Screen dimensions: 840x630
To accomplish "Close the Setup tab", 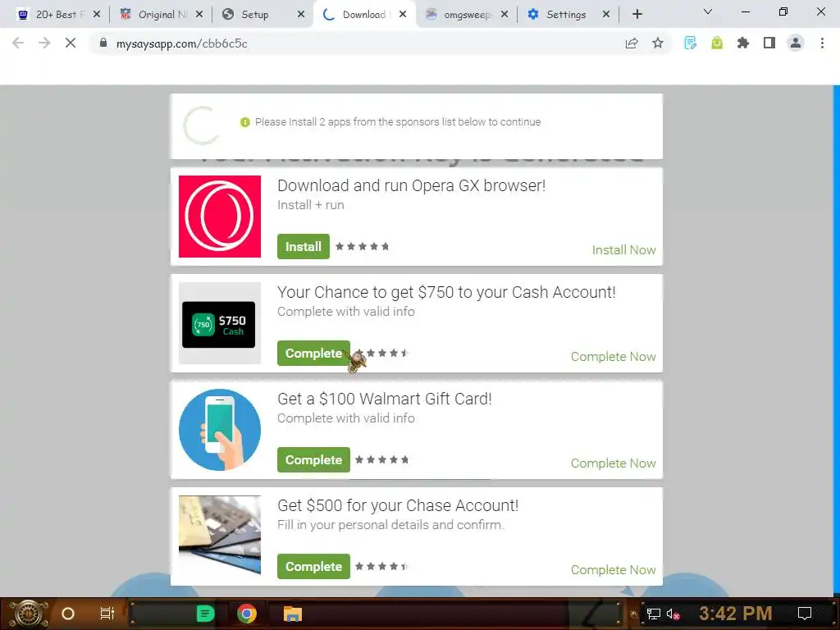I will [301, 15].
